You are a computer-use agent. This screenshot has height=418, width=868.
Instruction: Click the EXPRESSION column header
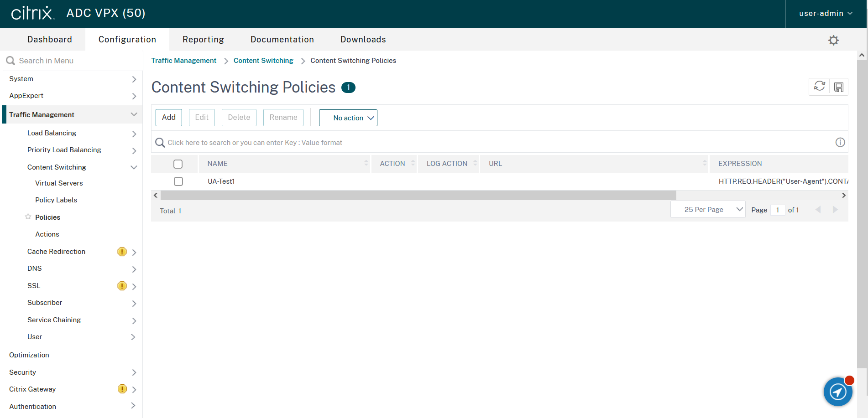coord(740,164)
